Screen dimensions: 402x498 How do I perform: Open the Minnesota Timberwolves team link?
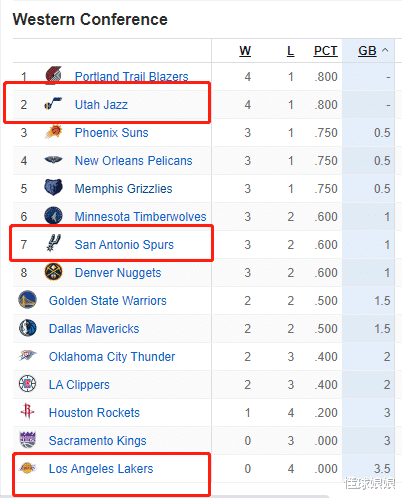[x=140, y=217]
